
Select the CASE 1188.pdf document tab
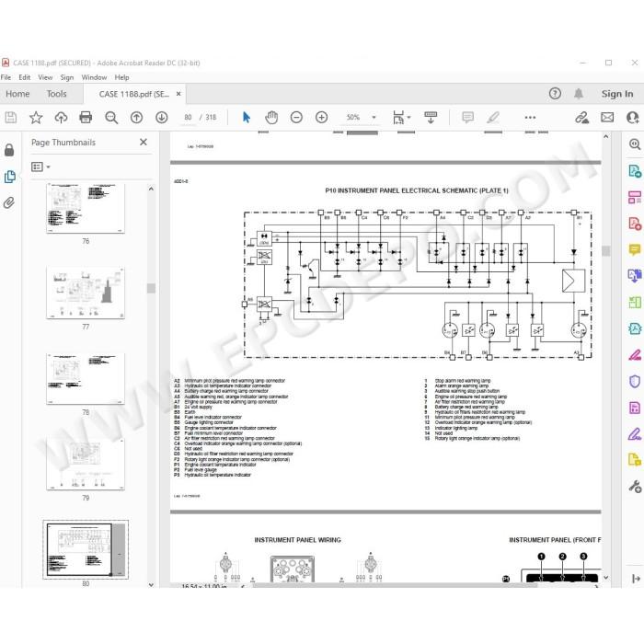point(134,94)
